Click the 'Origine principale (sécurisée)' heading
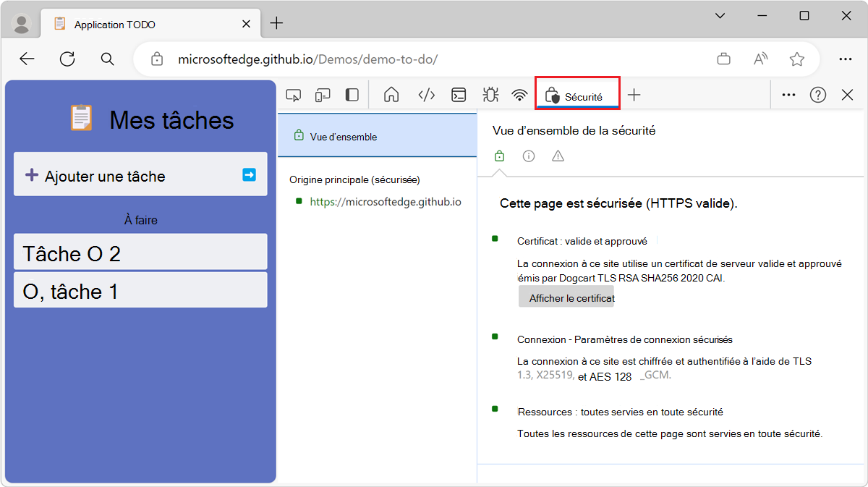 click(354, 179)
